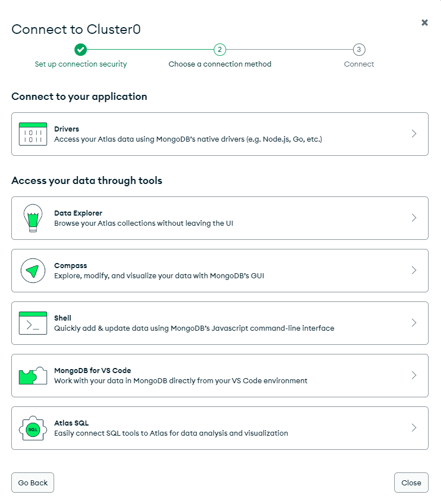The height and width of the screenshot is (504, 441).
Task: Expand the Shell option chevron
Action: 414,323
